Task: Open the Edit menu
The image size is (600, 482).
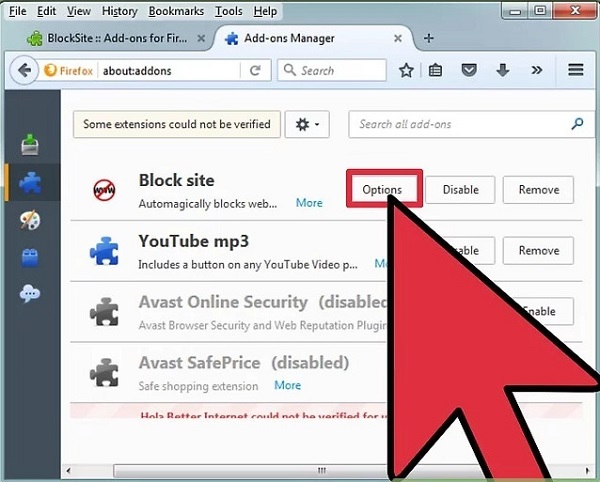Action: point(46,11)
